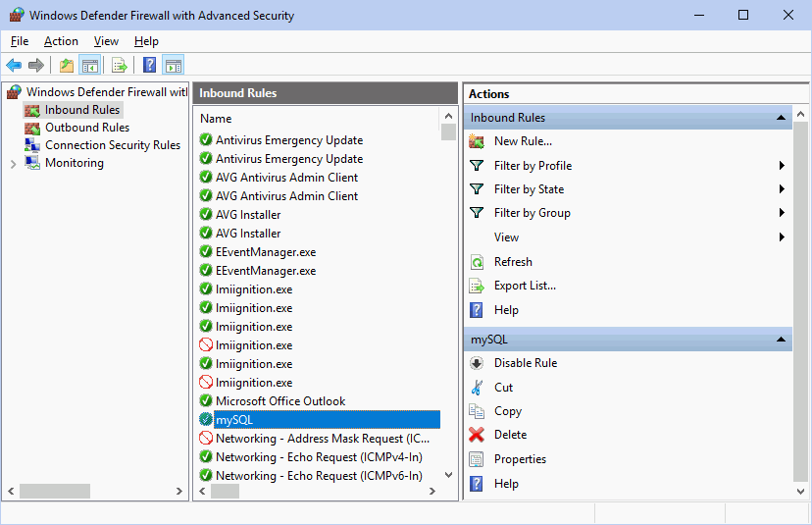
Task: Click the Actions pane scroll down arrow
Action: pyautogui.click(x=800, y=491)
